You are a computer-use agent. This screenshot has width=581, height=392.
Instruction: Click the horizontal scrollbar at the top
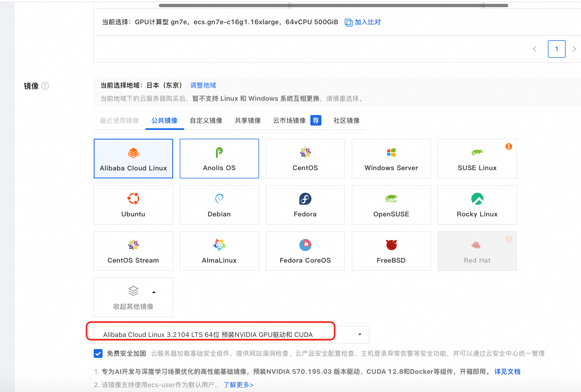tap(333, 6)
